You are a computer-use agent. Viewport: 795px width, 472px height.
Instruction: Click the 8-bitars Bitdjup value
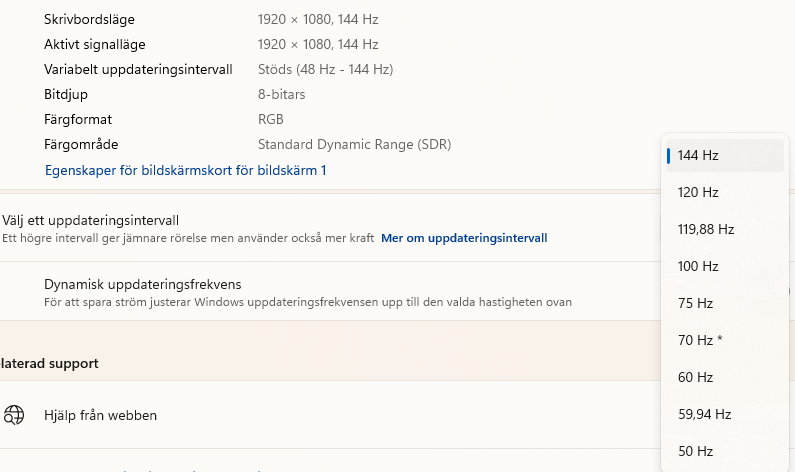[281, 94]
